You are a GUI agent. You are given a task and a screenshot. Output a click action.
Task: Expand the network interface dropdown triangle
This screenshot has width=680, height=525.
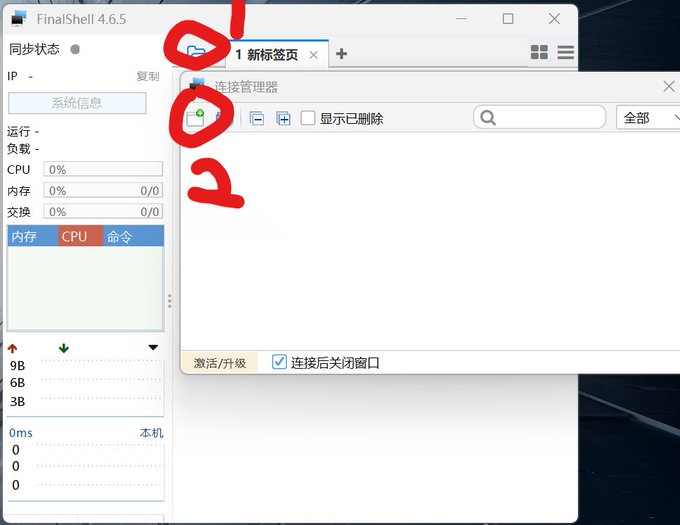153,347
